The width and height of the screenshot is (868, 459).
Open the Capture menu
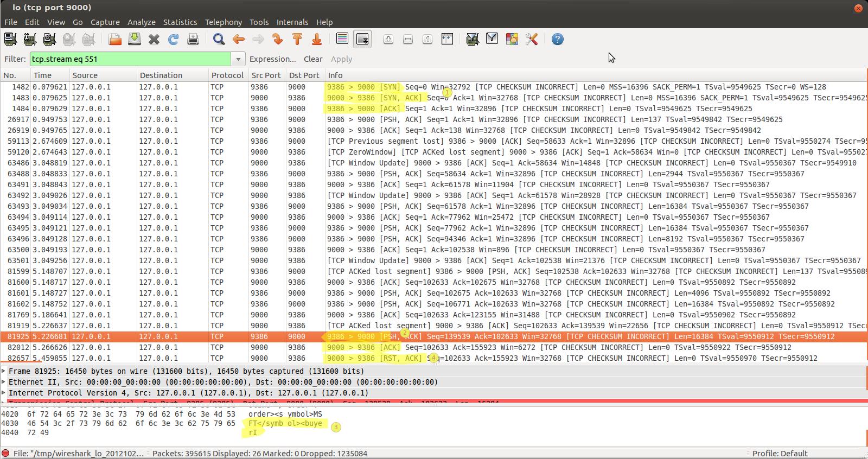pyautogui.click(x=105, y=22)
